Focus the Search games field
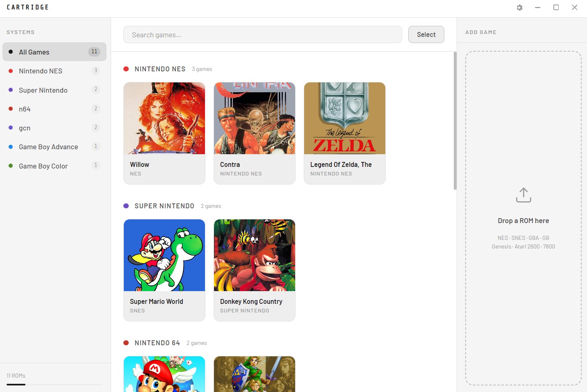 (263, 34)
